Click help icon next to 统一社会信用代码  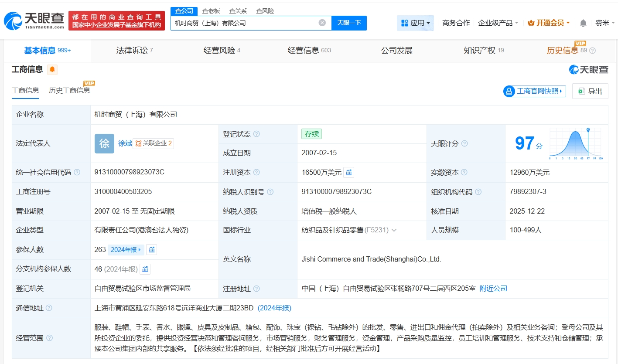[77, 173]
